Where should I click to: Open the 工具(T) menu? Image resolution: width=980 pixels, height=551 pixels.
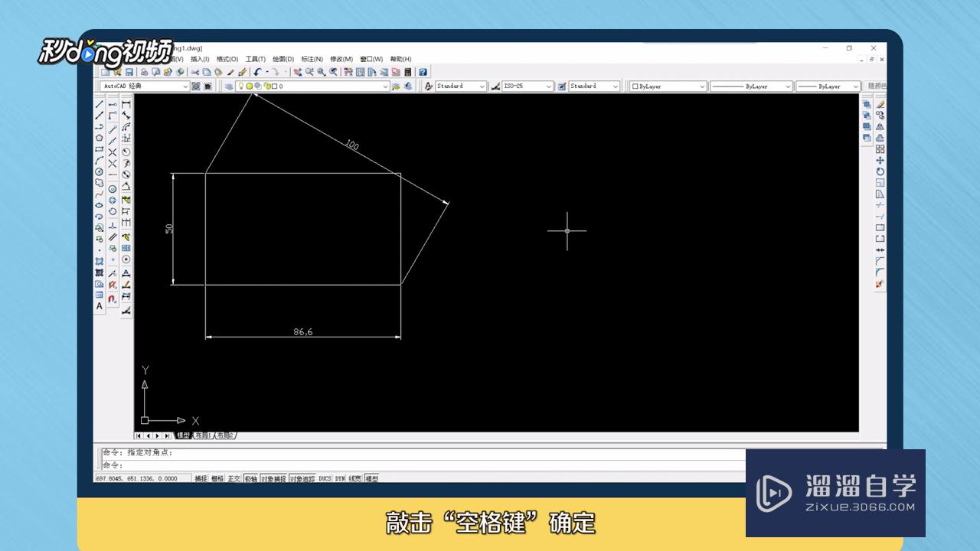256,59
